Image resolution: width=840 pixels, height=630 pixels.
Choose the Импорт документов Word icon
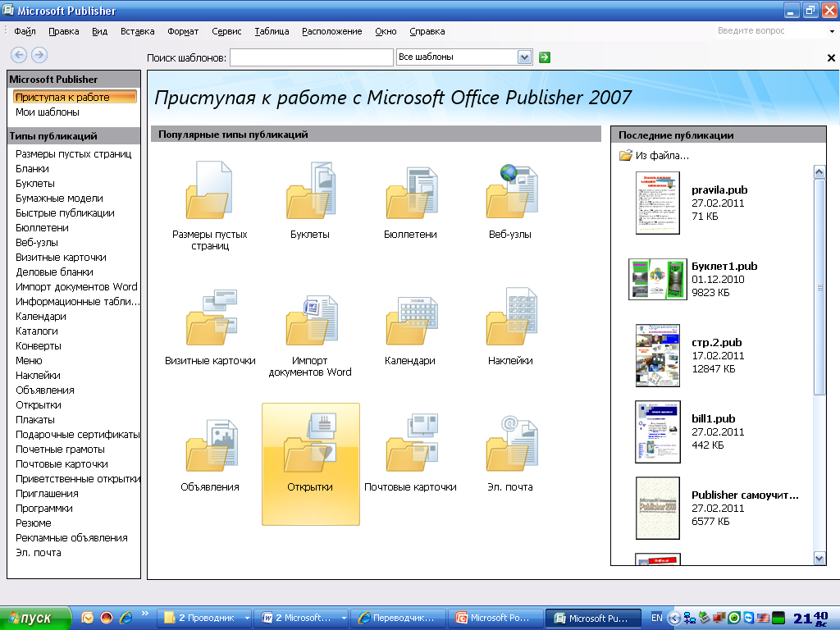click(x=310, y=321)
